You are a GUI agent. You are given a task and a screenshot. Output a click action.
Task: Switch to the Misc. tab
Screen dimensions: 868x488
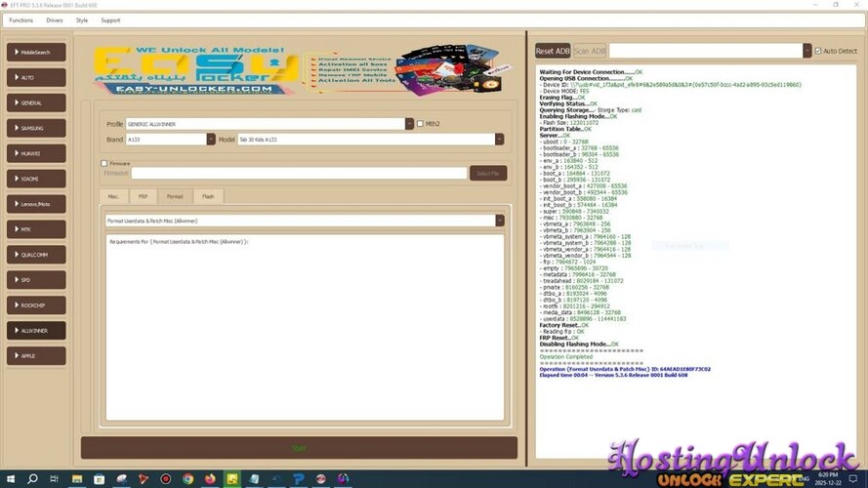point(113,196)
